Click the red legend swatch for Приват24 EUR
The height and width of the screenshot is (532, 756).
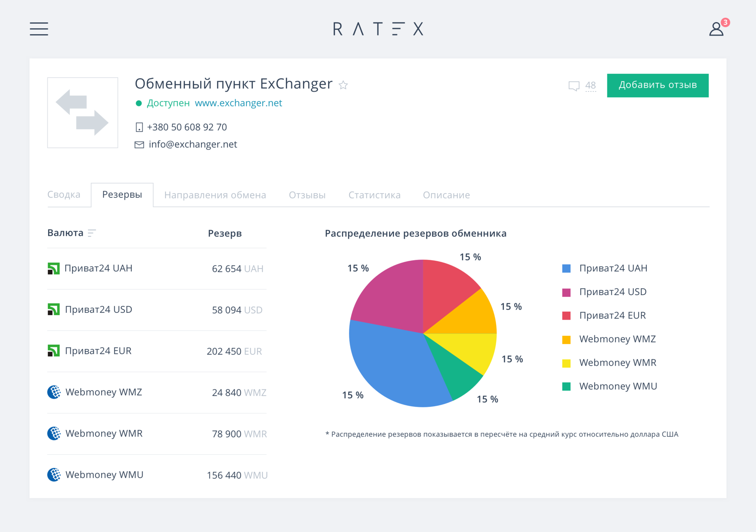pyautogui.click(x=566, y=316)
